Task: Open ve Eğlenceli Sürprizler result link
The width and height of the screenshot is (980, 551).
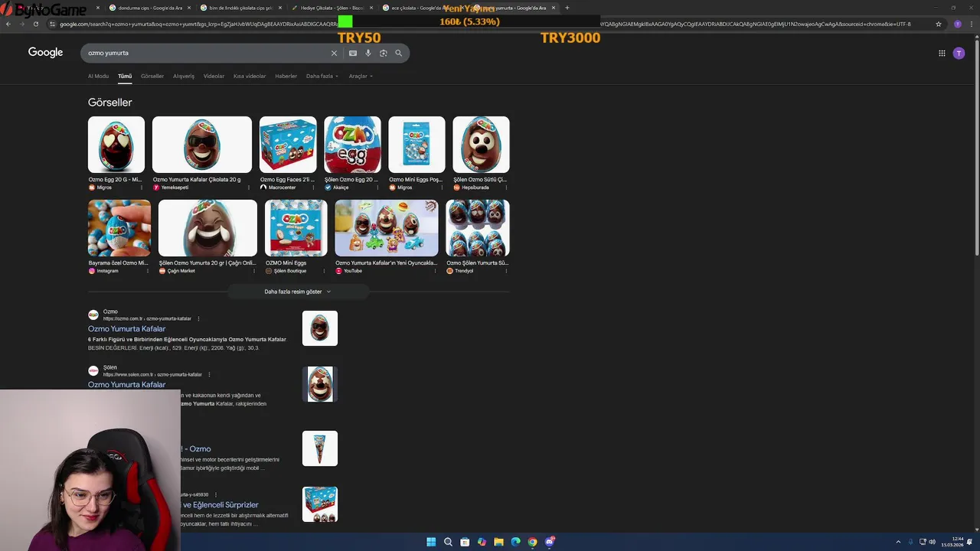Action: click(220, 505)
